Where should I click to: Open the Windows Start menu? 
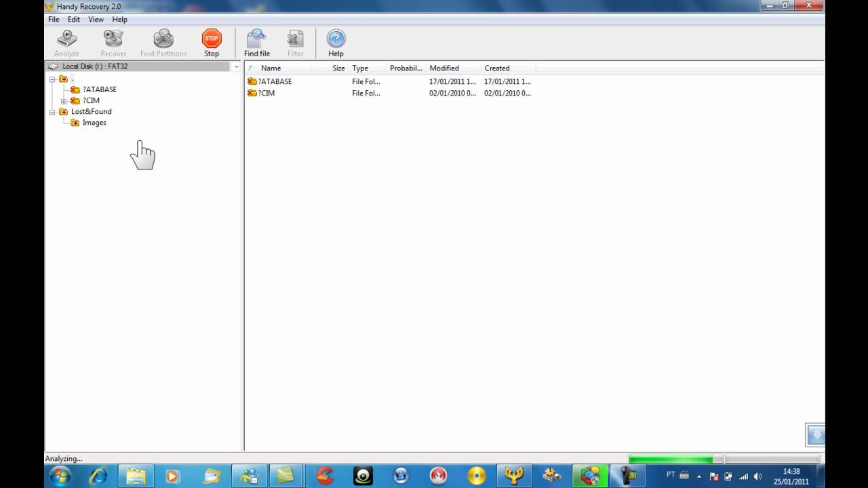click(x=61, y=476)
